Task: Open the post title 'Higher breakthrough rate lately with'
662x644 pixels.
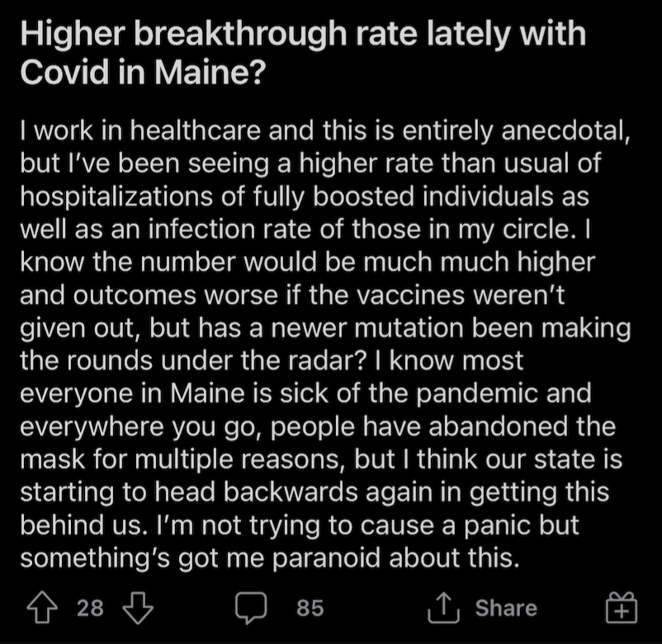Action: 303,34
